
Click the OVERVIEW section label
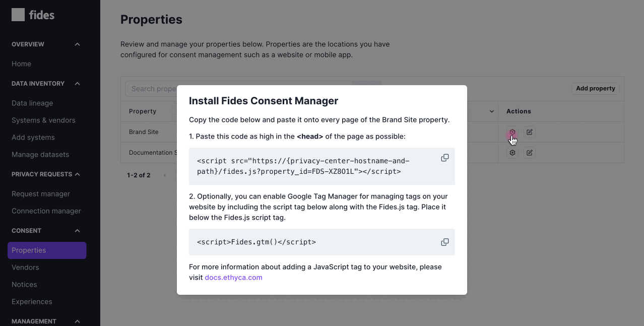pyautogui.click(x=28, y=44)
